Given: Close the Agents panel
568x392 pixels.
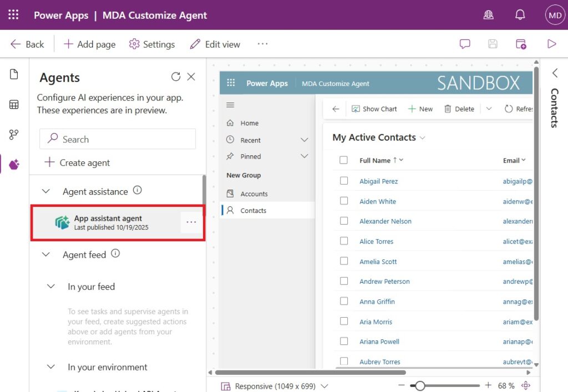Looking at the screenshot, I should pyautogui.click(x=191, y=77).
